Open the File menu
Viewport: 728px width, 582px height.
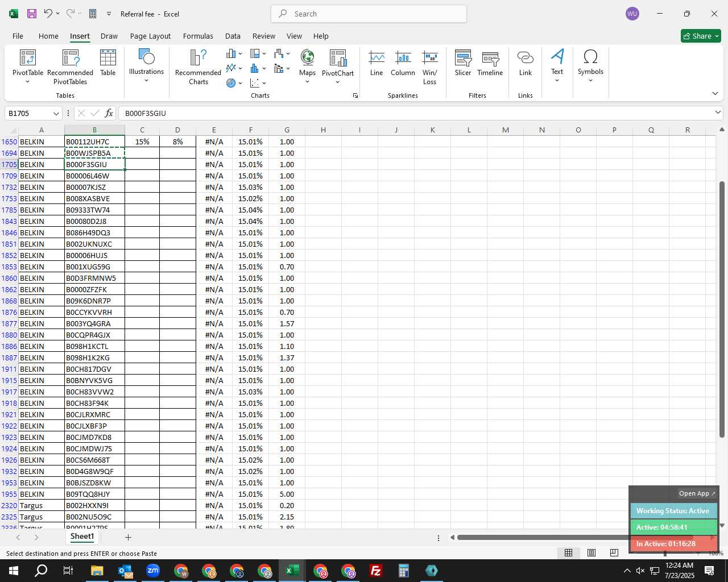[18, 36]
